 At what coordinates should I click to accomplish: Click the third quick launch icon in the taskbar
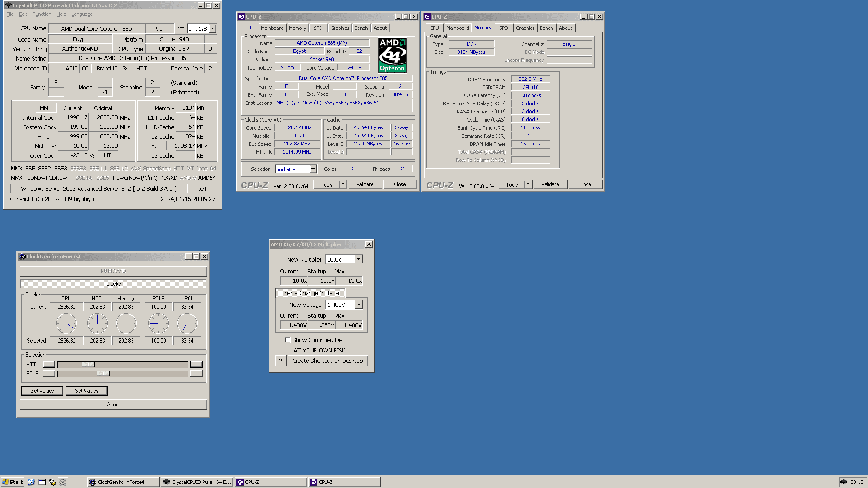tap(52, 482)
